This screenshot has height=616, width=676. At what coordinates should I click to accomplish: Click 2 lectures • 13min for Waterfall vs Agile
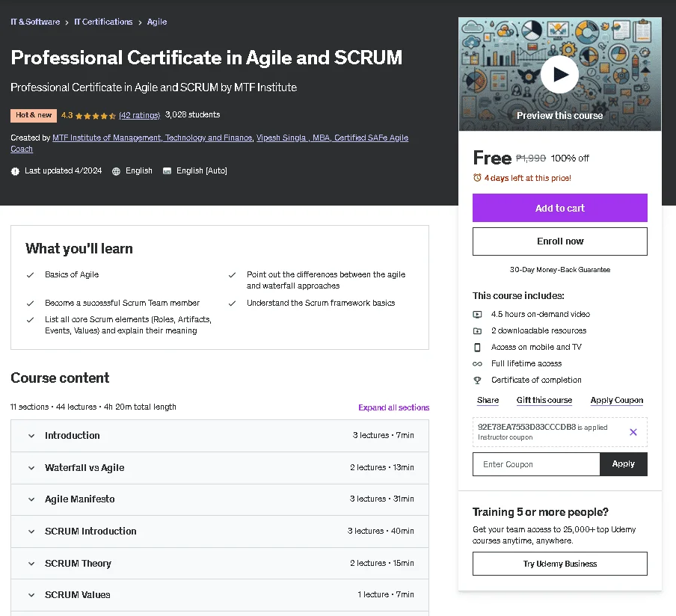[381, 467]
